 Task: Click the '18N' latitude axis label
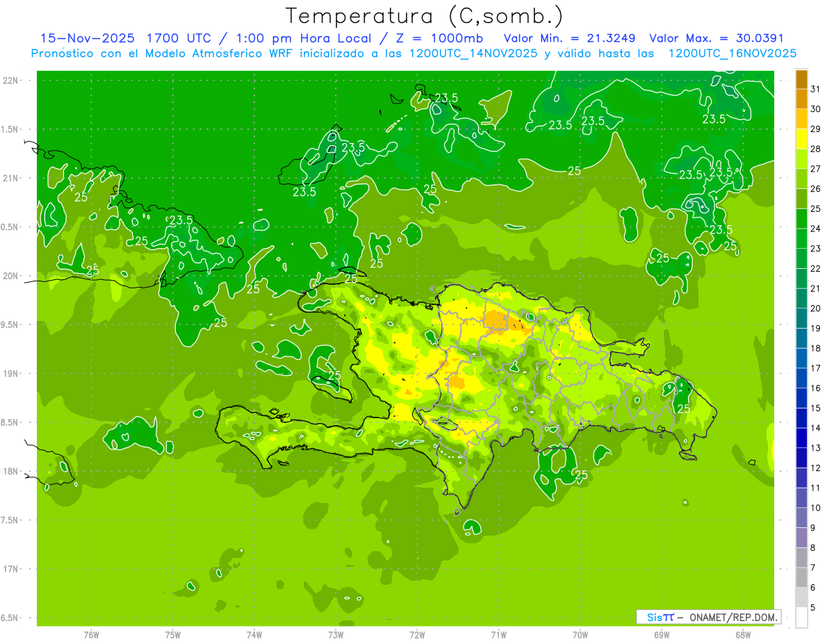pyautogui.click(x=11, y=472)
